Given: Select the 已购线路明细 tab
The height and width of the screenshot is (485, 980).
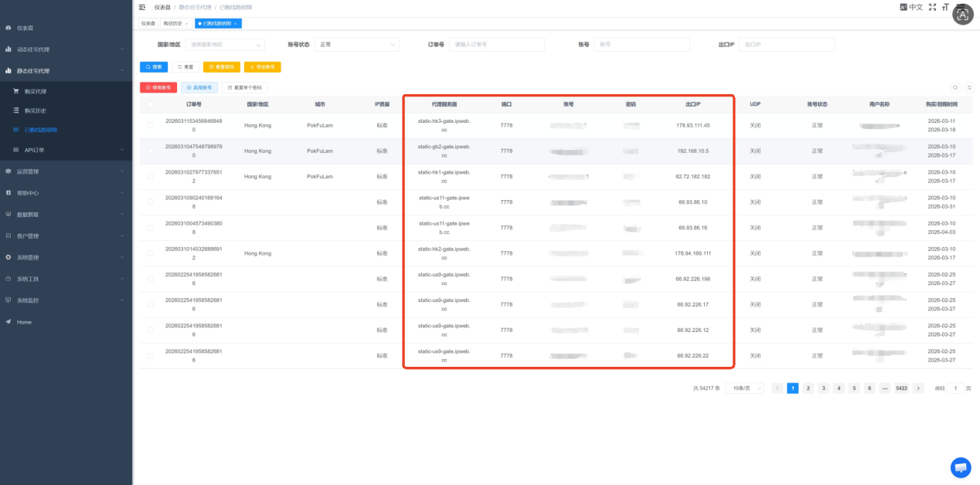Looking at the screenshot, I should pos(217,23).
